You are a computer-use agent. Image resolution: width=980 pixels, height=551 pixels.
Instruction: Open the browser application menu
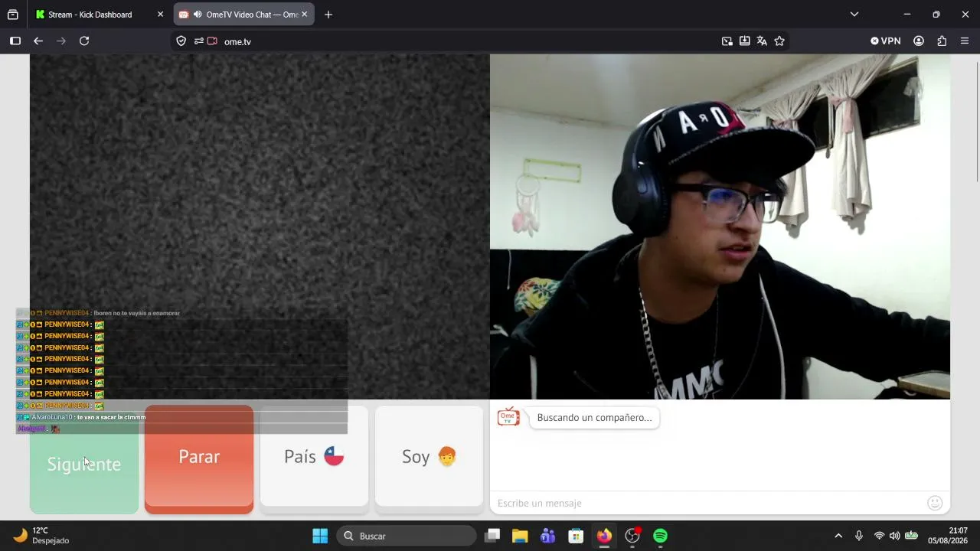pos(965,41)
